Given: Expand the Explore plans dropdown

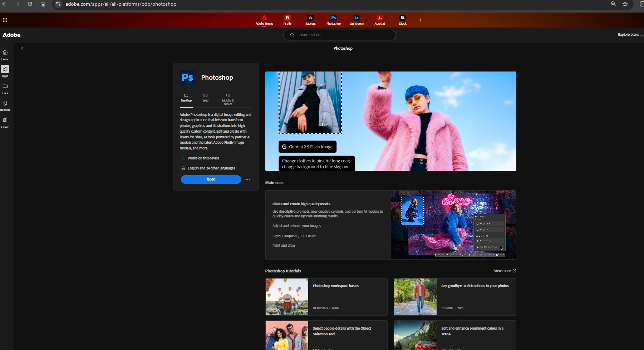Looking at the screenshot, I should 630,35.
